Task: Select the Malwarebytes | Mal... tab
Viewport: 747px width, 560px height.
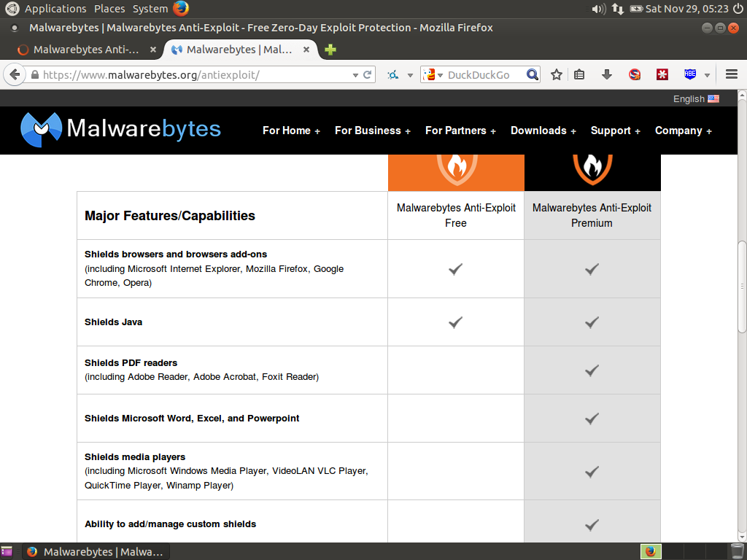Action: [x=239, y=50]
